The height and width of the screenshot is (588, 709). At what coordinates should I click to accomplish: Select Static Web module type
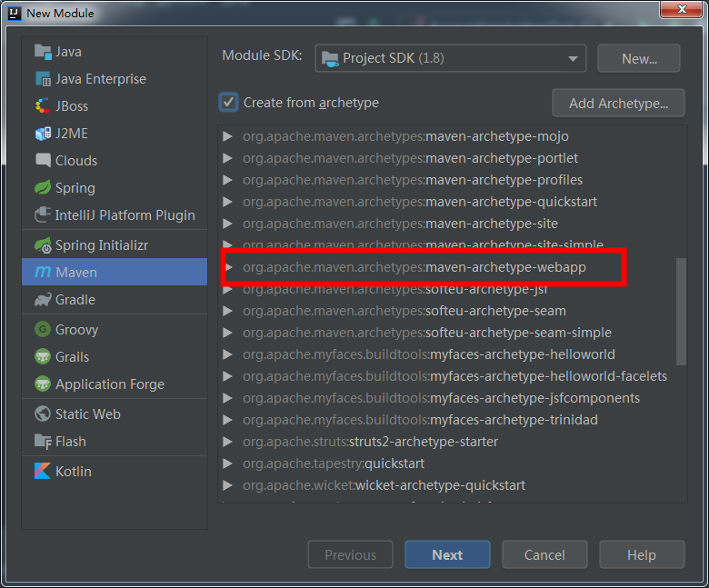click(115, 414)
